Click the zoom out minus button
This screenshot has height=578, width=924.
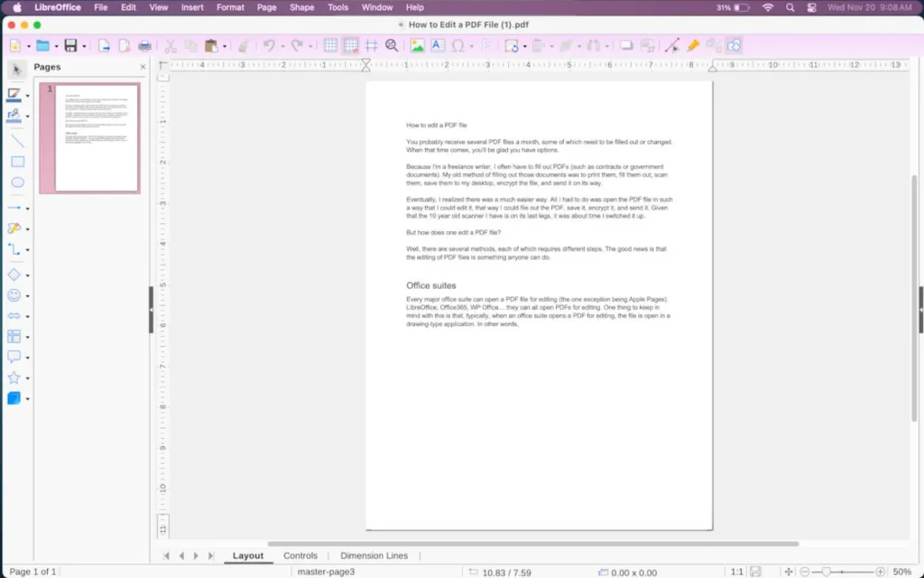coord(805,572)
